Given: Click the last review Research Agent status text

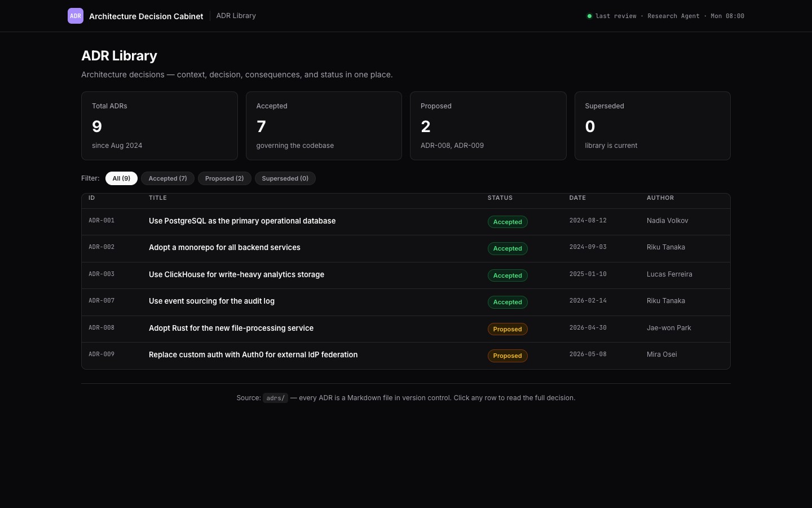Looking at the screenshot, I should point(670,16).
